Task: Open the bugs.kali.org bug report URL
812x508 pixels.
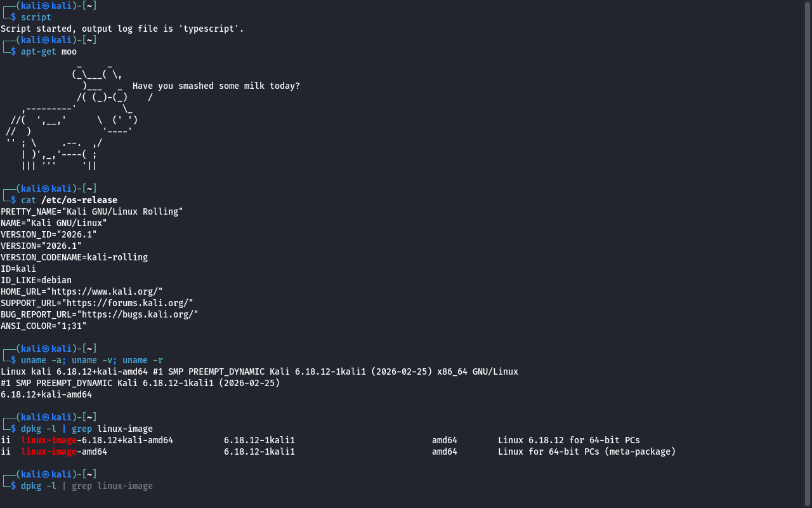Action: 137,314
